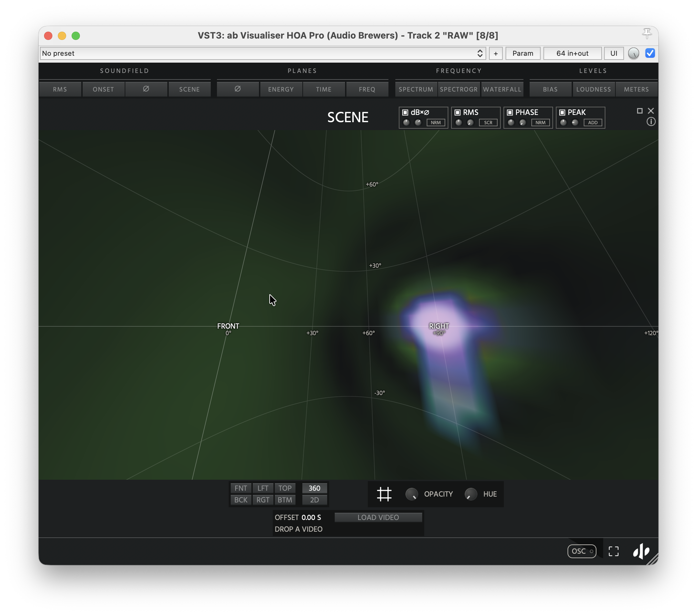Screen dimensions: 697x616
Task: Adjust the second dB×Ø knob
Action: click(x=418, y=123)
